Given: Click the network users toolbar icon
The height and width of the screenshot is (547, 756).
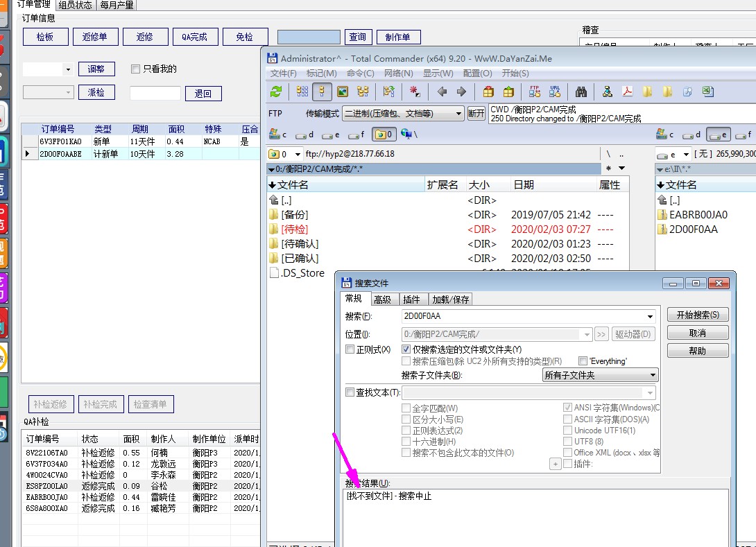Looking at the screenshot, I should [608, 92].
